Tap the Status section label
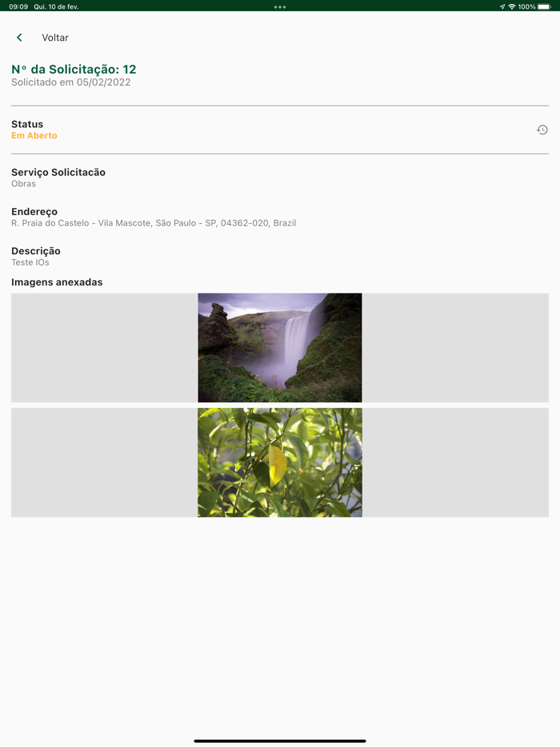The width and height of the screenshot is (560, 747). click(x=27, y=124)
